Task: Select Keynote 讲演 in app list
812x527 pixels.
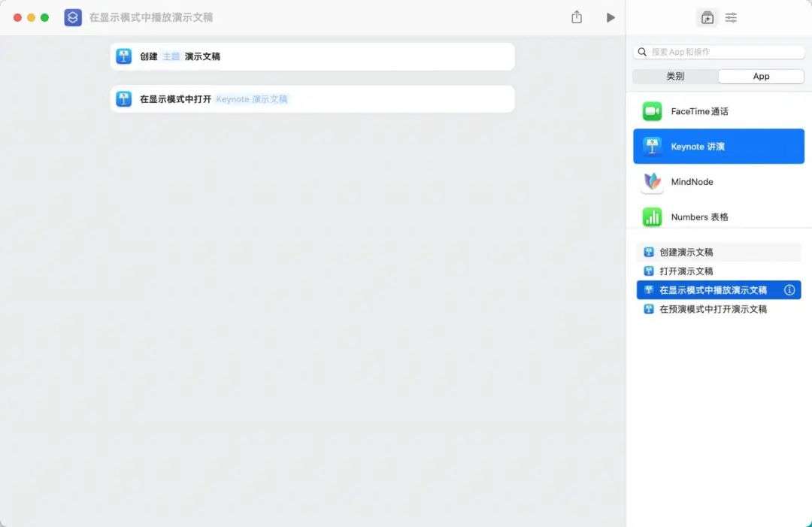Action: point(719,147)
